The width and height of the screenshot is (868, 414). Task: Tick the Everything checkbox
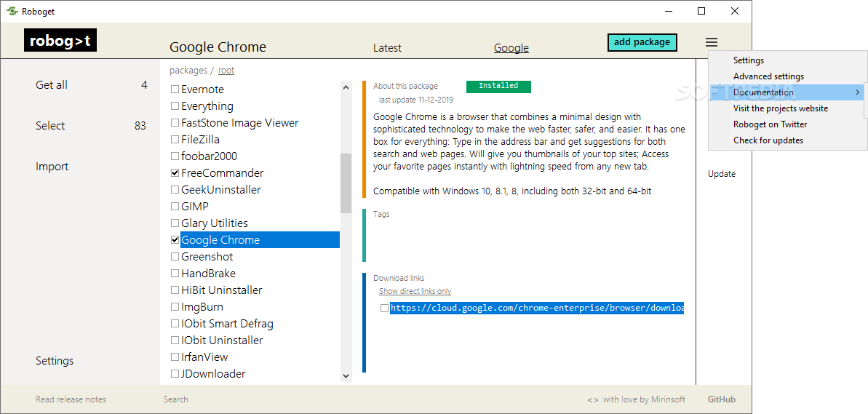pyautogui.click(x=175, y=106)
